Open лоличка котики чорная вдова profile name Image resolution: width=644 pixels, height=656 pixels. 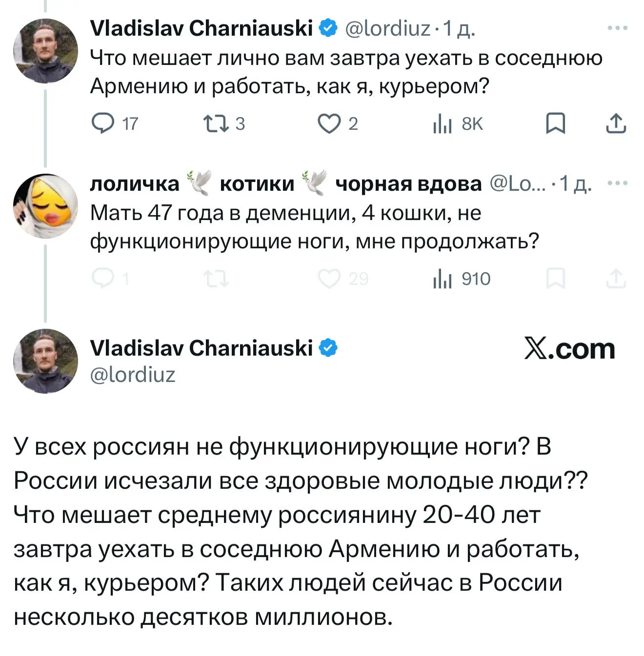[x=285, y=184]
